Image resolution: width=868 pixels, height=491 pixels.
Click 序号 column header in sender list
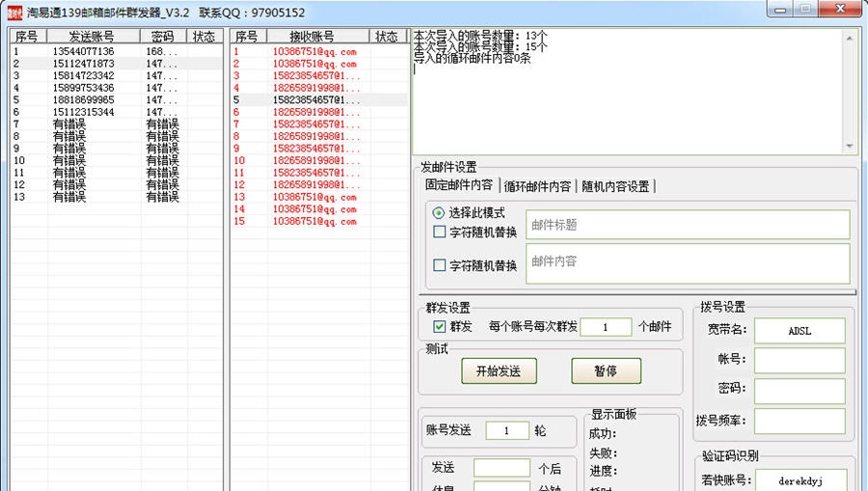(x=29, y=37)
